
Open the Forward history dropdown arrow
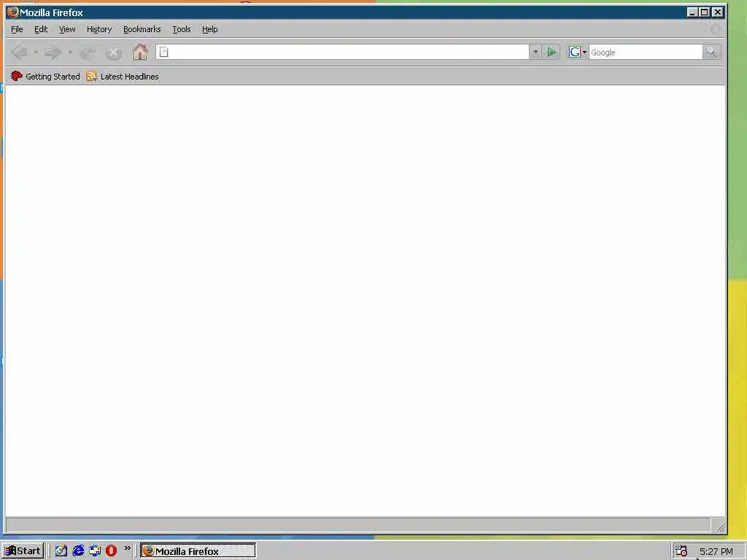click(70, 52)
